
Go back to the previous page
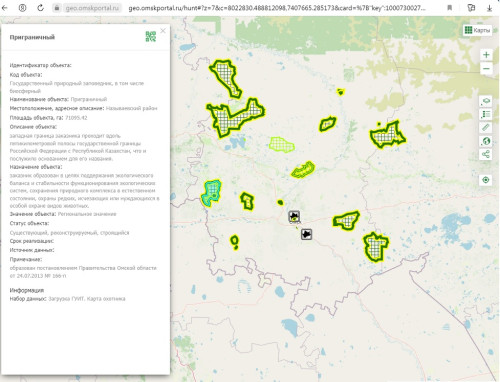[5, 8]
